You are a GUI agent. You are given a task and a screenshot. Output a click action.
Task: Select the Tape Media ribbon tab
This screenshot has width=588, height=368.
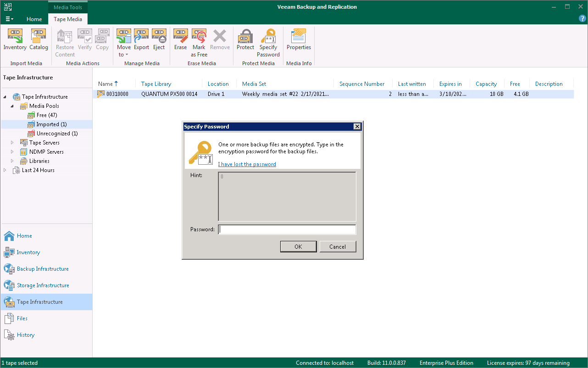[x=68, y=19]
